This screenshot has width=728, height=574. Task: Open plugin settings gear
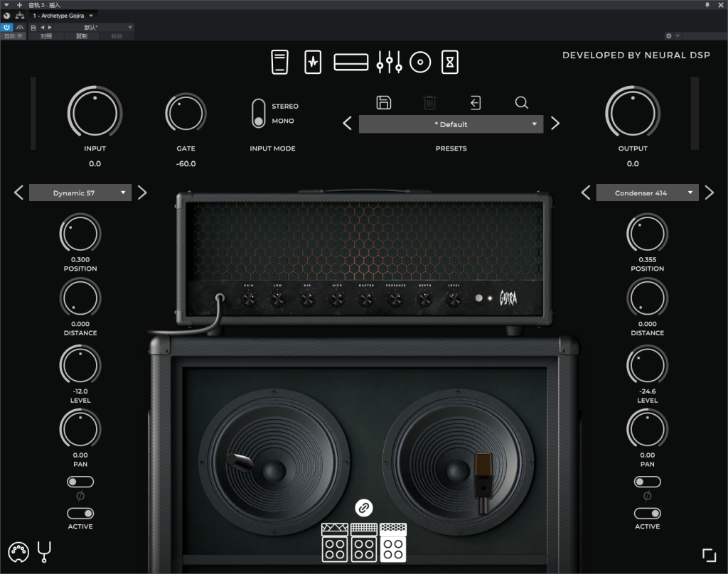[668, 36]
